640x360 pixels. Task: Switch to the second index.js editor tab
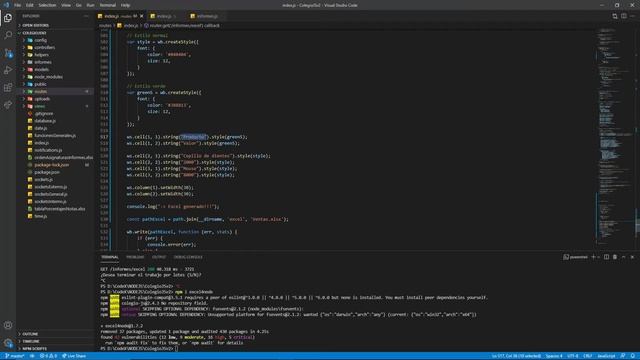tap(164, 16)
